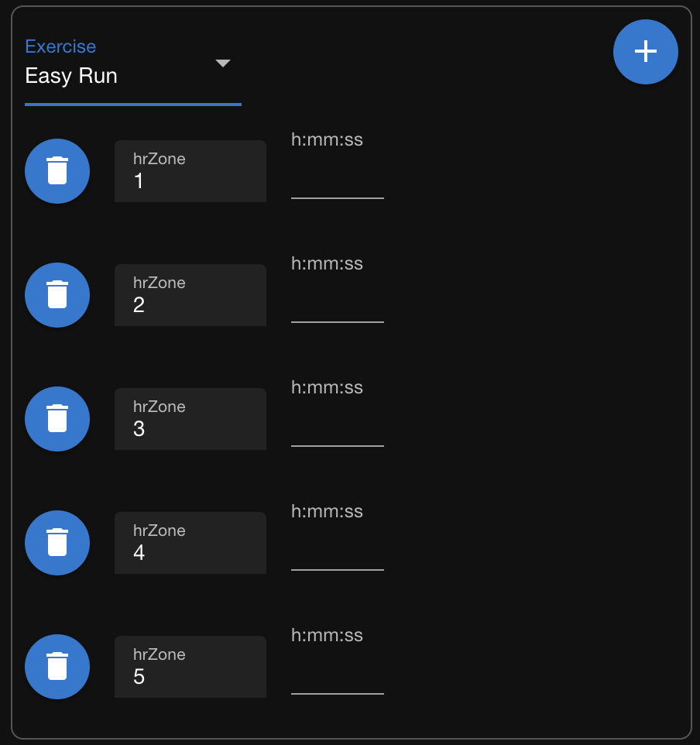Expand the Exercise dropdown arrow
Screen dimensions: 700x745
(x=223, y=64)
